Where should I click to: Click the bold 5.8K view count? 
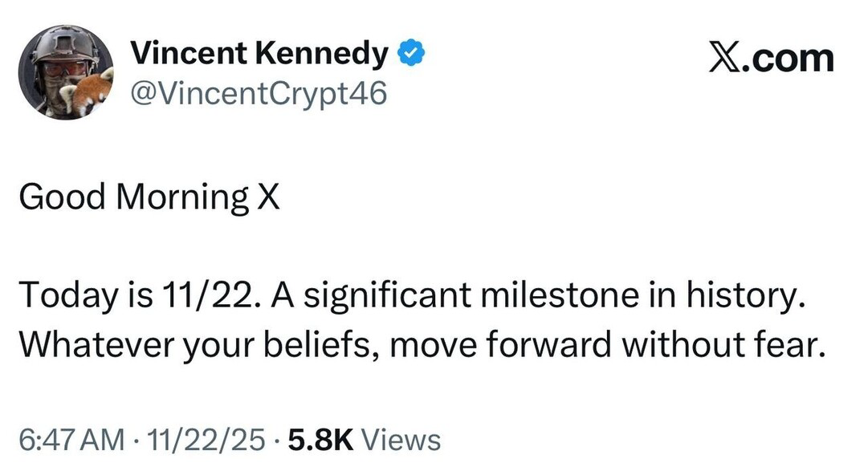pyautogui.click(x=320, y=440)
